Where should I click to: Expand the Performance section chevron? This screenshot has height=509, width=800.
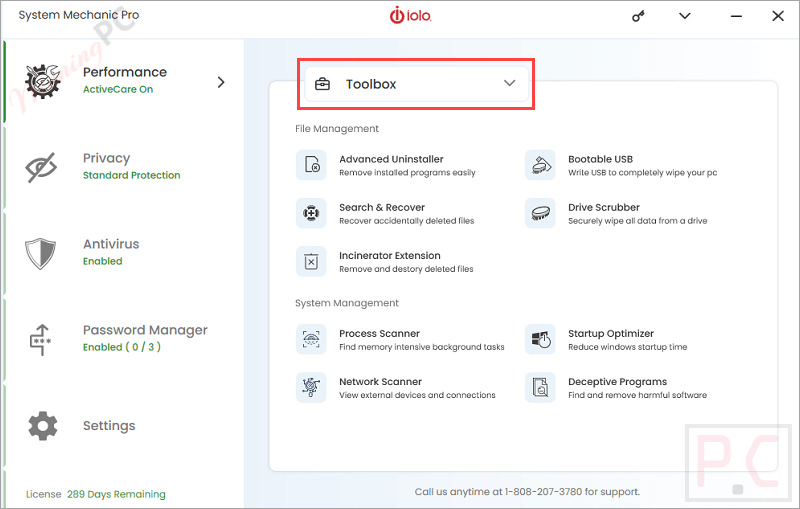click(x=221, y=82)
